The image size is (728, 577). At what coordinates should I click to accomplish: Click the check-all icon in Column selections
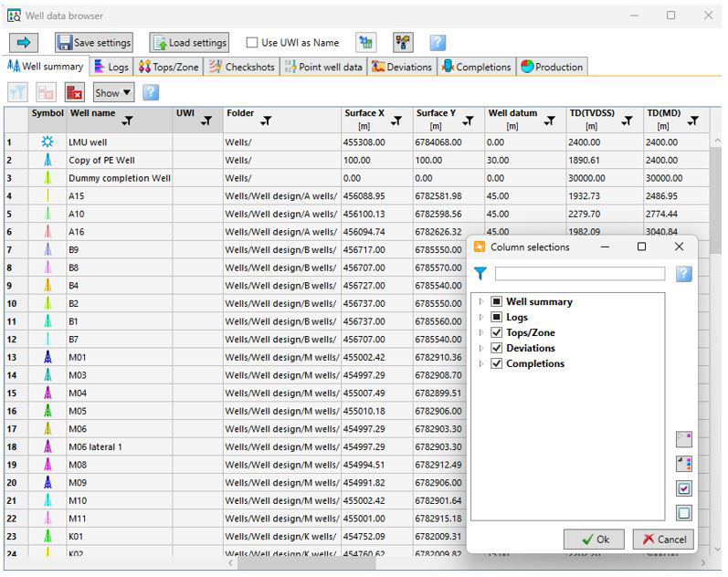684,488
